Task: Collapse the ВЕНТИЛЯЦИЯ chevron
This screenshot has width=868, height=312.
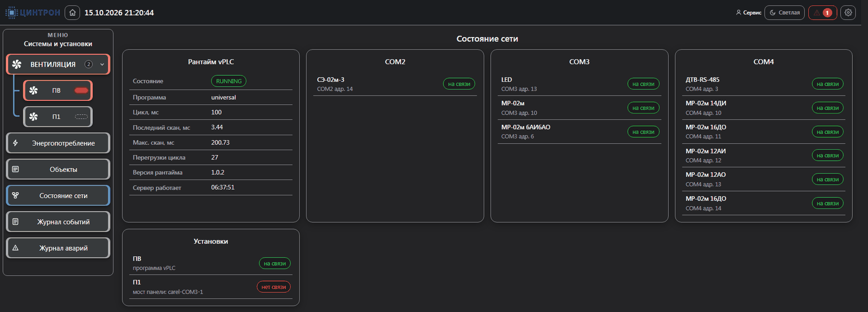Action: (102, 65)
